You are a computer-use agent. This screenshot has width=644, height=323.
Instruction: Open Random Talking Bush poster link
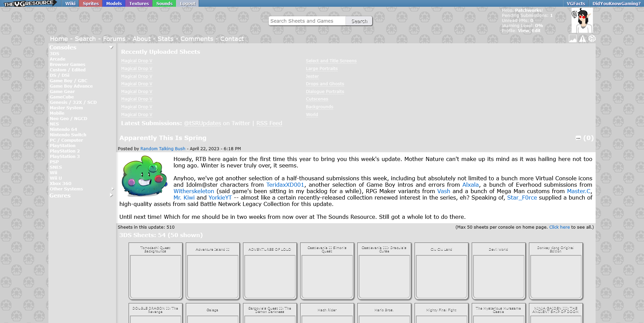click(163, 149)
